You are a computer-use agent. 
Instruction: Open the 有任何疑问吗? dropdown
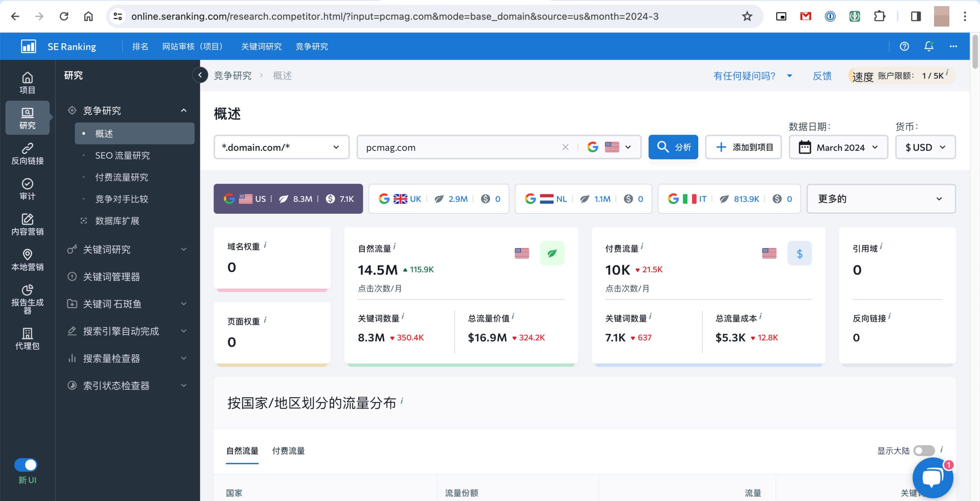753,75
